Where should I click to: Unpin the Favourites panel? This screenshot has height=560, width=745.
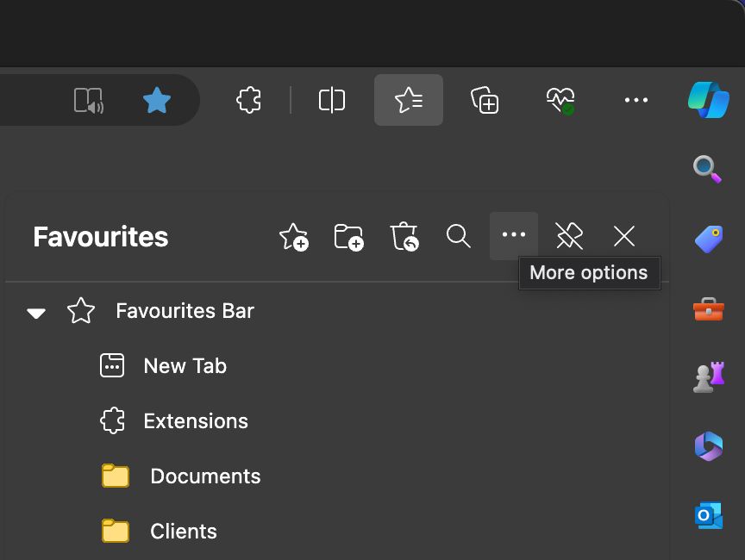tap(569, 236)
